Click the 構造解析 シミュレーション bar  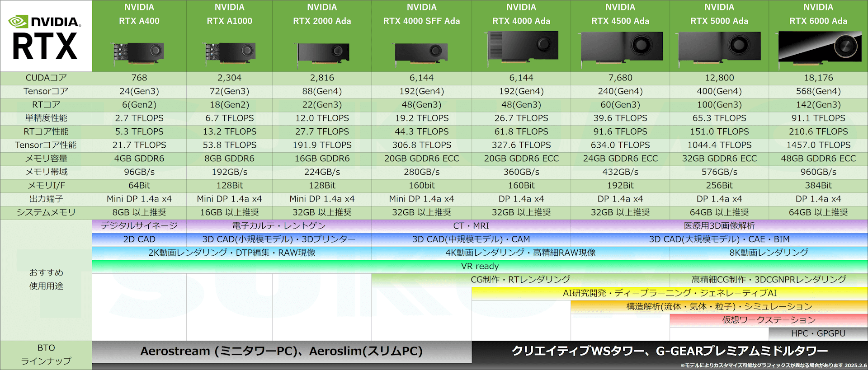719,307
